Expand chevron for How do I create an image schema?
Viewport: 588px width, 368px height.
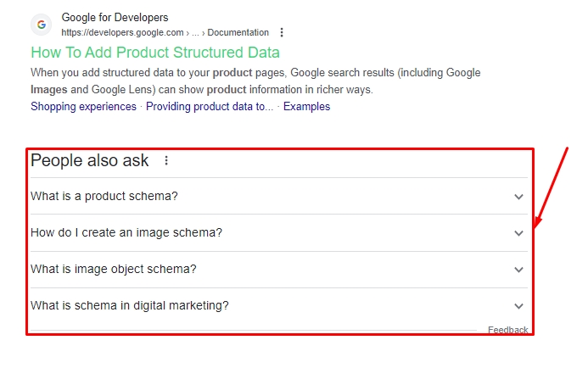tap(518, 233)
